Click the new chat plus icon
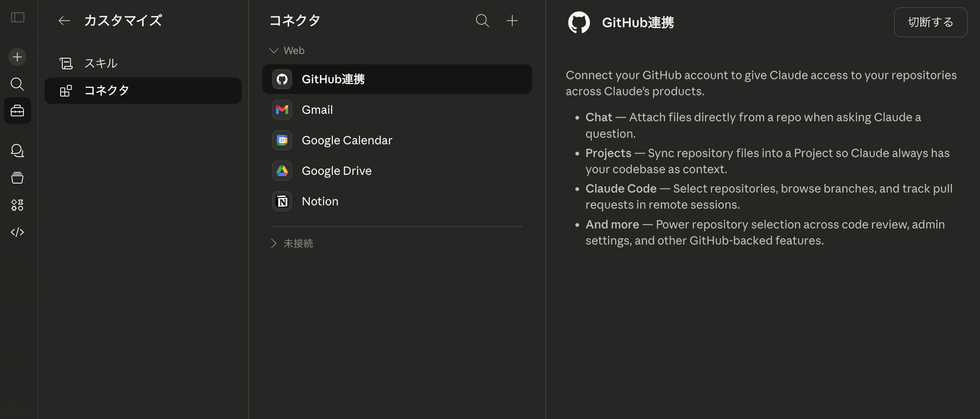 pos(17,57)
